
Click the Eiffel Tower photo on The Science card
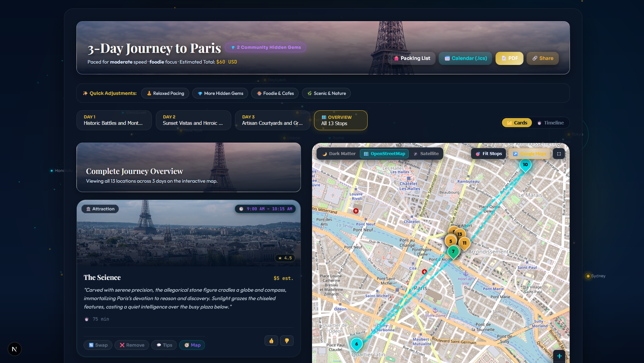tap(189, 233)
